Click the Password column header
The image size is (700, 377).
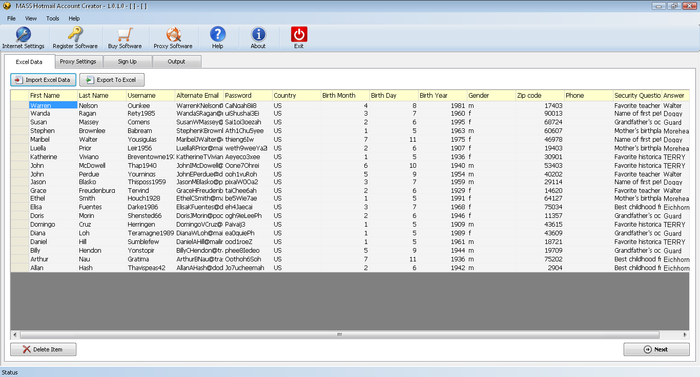coord(248,96)
